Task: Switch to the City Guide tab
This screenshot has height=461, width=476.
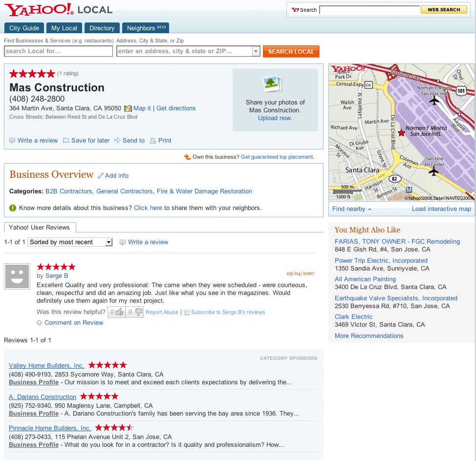Action: [x=24, y=28]
